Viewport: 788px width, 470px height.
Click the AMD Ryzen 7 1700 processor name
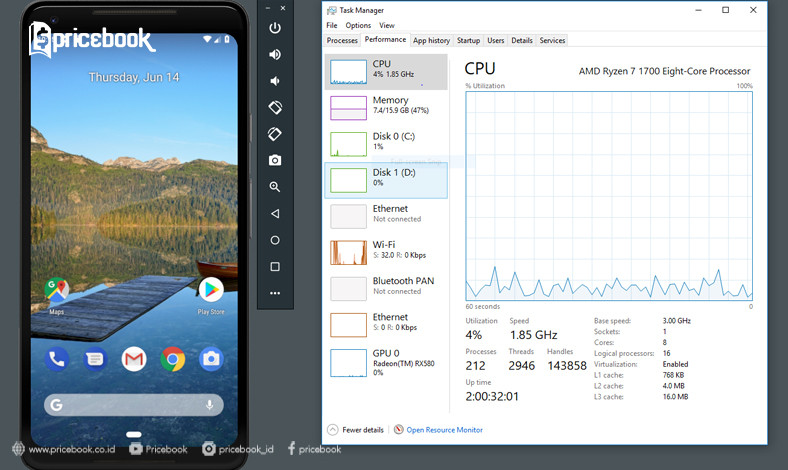pyautogui.click(x=664, y=71)
